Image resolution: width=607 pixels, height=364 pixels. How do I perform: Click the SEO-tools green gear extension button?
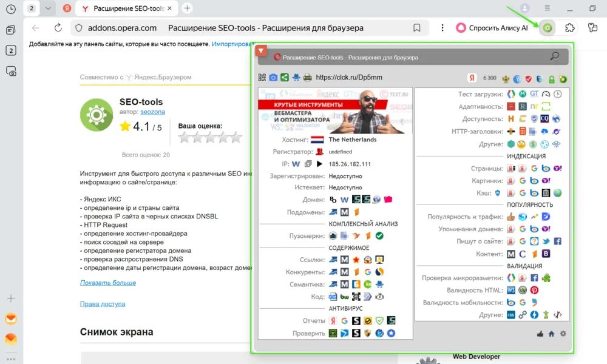tap(548, 28)
